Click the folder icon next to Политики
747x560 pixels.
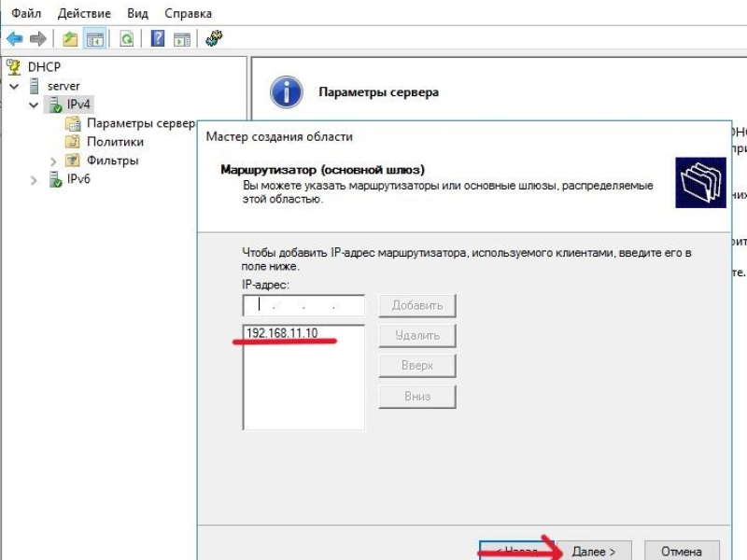(x=73, y=142)
